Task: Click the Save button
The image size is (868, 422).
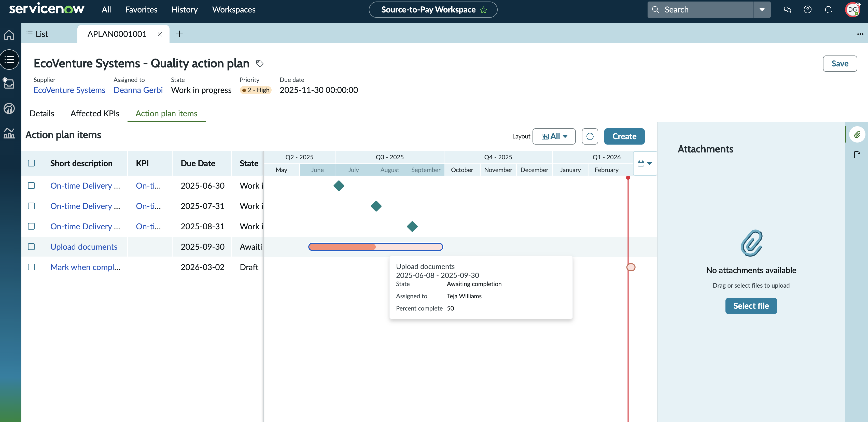Action: (x=840, y=64)
